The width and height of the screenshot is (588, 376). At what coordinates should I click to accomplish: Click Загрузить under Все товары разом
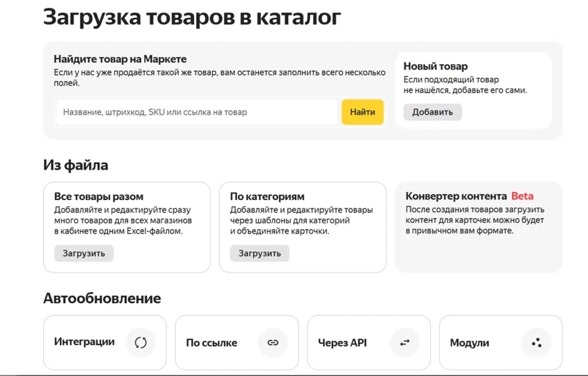coord(84,253)
